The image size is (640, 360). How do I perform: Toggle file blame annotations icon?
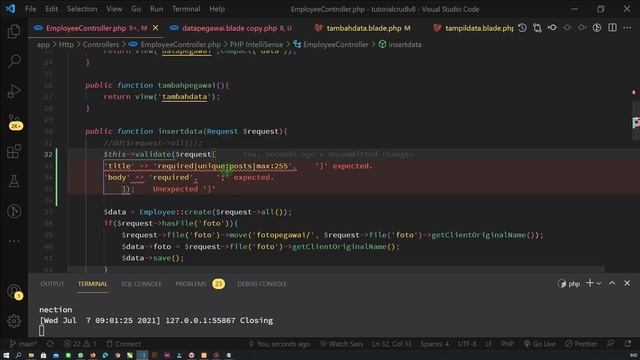[x=552, y=28]
